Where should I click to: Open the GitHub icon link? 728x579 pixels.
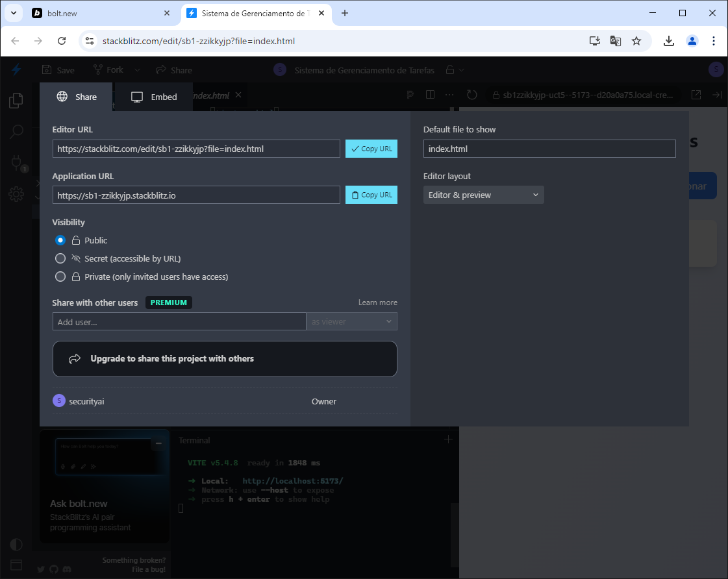(54, 569)
